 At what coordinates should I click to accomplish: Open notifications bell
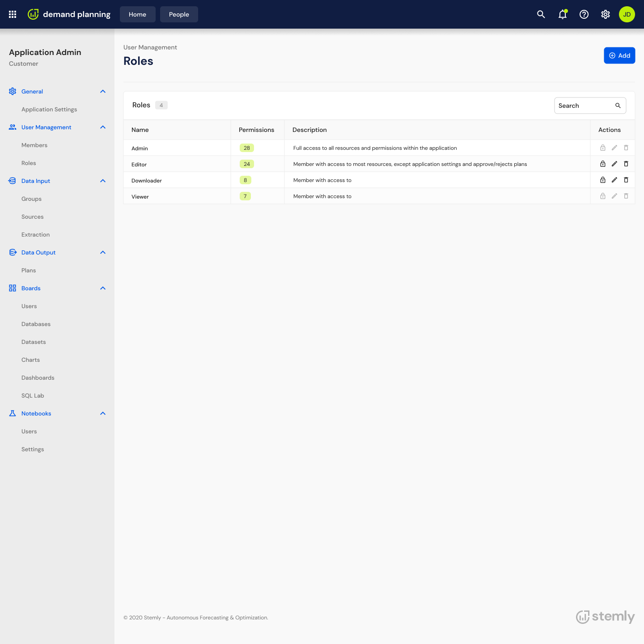563,14
